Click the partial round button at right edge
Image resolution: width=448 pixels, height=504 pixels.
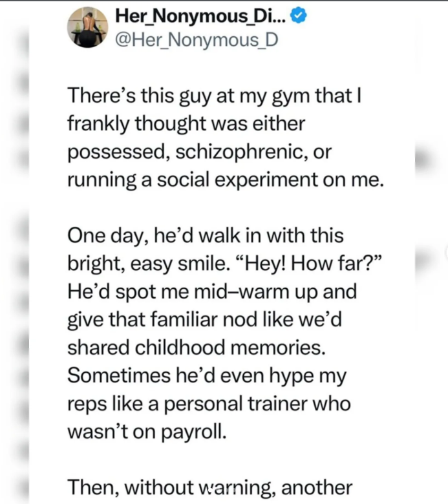click(x=445, y=252)
